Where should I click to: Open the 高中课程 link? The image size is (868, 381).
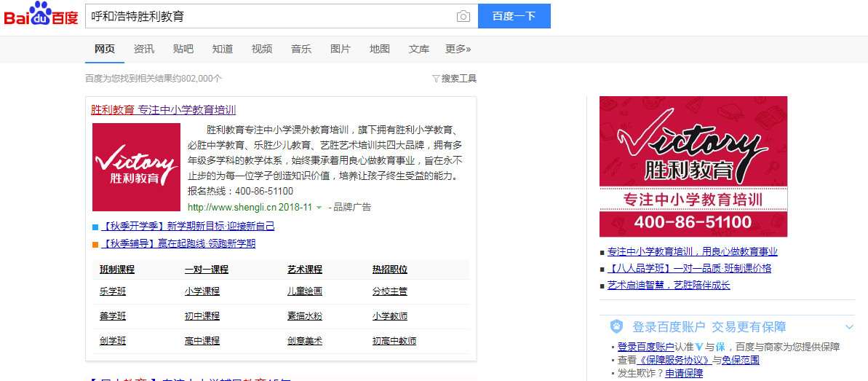coord(202,341)
